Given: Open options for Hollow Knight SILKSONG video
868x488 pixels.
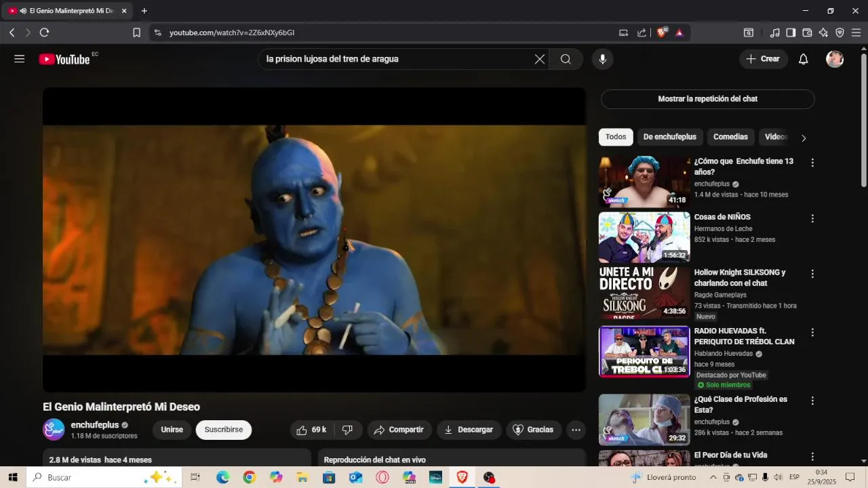Looking at the screenshot, I should coord(812,274).
